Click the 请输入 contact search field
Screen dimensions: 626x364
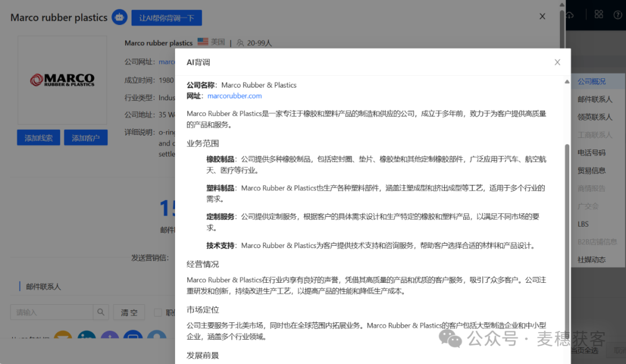52,312
